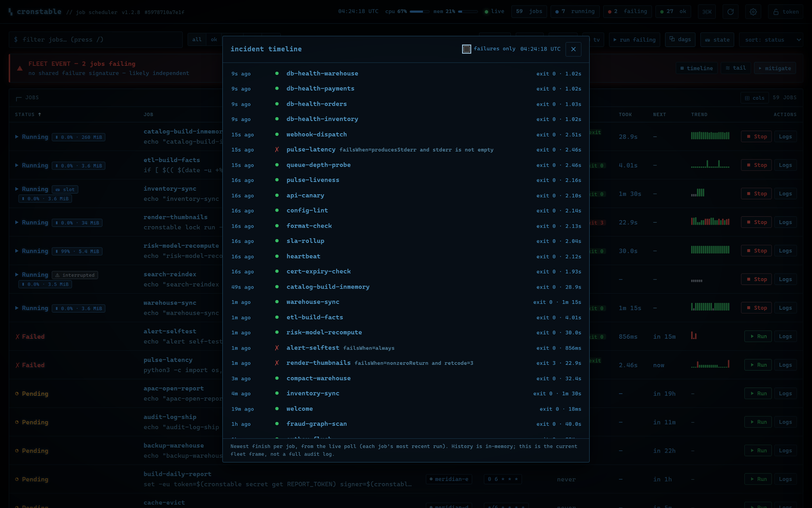Image resolution: width=812 pixels, height=508 pixels.
Task: Focus the filter jobs input field
Action: (x=96, y=40)
